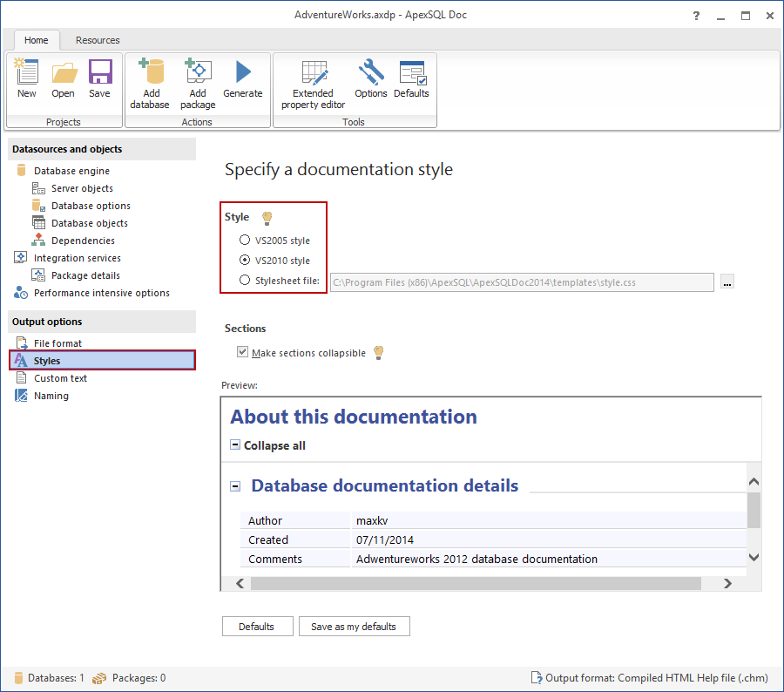Select Custom text output option
Screen dimensions: 784x692
point(60,378)
